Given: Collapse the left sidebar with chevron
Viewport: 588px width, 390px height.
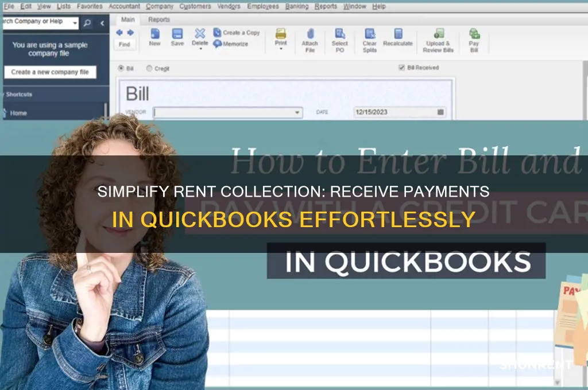Looking at the screenshot, I should tap(102, 23).
